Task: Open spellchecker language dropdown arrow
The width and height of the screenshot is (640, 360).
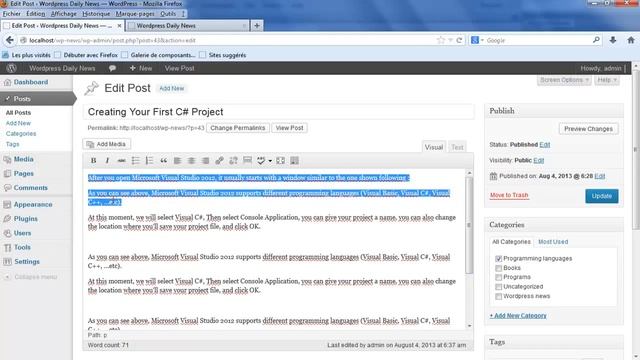Action: tap(270, 161)
